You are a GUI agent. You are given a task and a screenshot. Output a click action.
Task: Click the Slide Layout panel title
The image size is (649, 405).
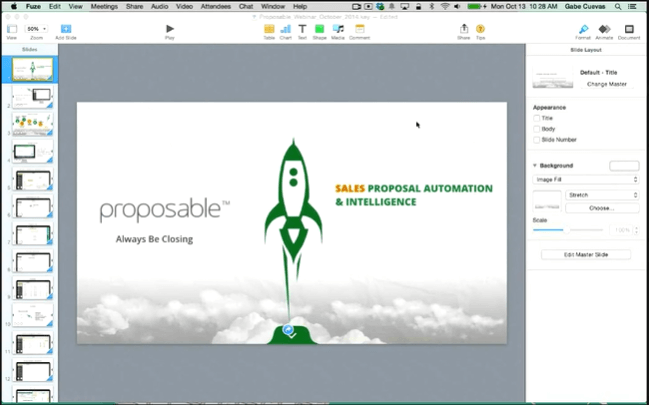click(x=586, y=50)
